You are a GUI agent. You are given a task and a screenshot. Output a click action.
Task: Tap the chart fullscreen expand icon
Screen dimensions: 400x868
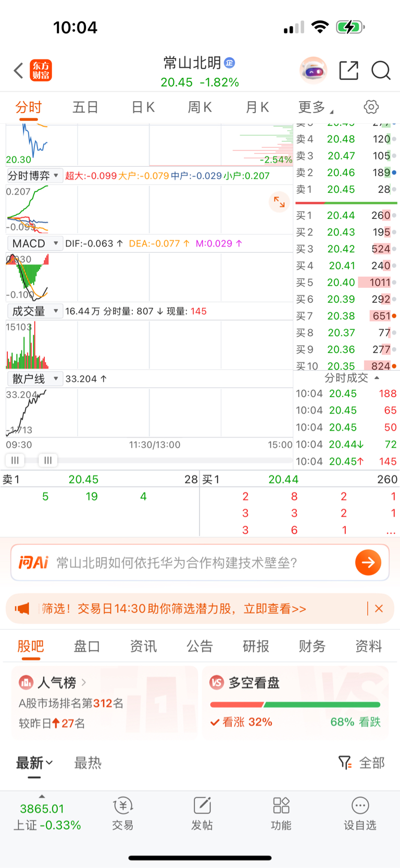tap(279, 202)
